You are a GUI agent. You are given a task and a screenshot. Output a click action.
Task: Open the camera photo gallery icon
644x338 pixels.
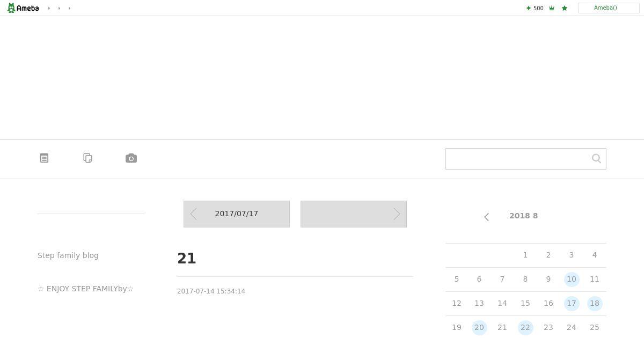point(131,158)
